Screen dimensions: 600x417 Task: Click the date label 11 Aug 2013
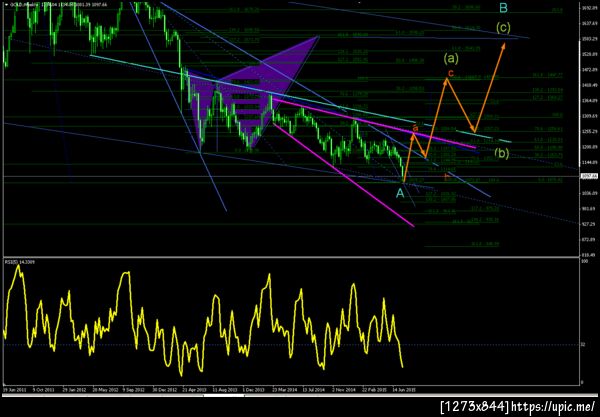tap(224, 390)
